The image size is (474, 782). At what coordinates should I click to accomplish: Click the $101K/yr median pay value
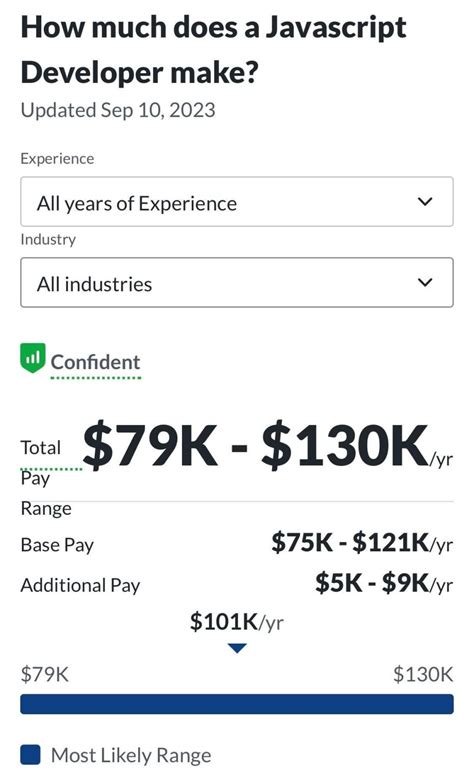pyautogui.click(x=237, y=621)
